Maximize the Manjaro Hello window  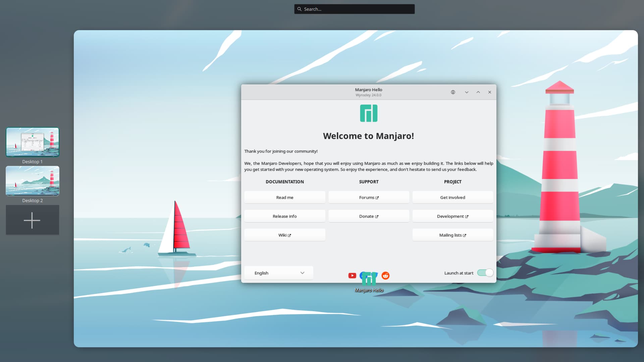click(478, 92)
